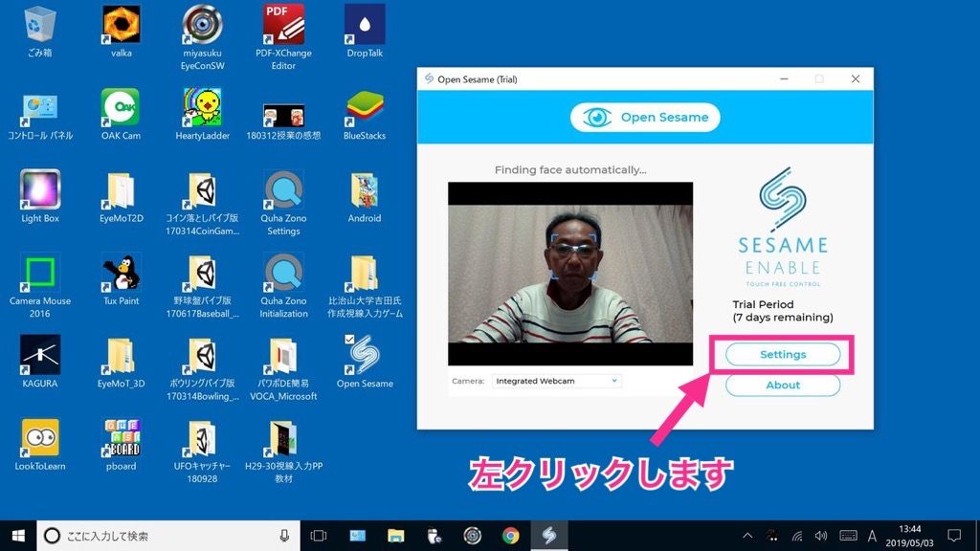Viewport: 980px width, 551px height.
Task: Select the DropTalk desktop icon
Action: point(365,32)
